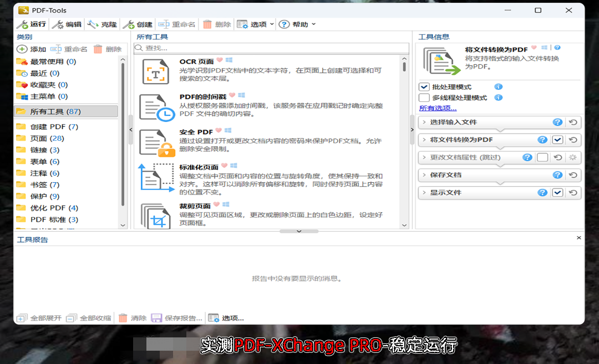Image resolution: width=599 pixels, height=364 pixels.
Task: Enable the checkbox on 更改文档属性 step
Action: [542, 157]
